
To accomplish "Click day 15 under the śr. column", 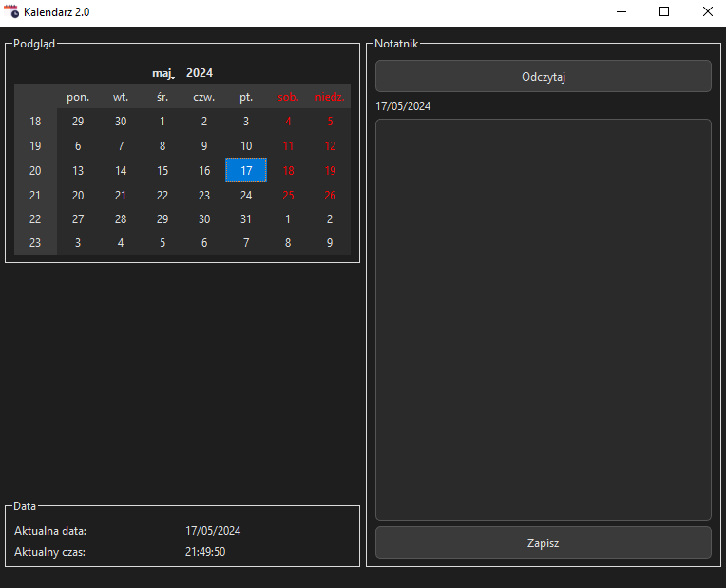I will click(x=162, y=171).
